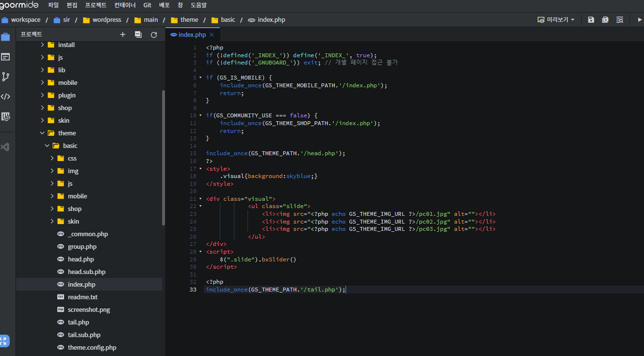The image size is (644, 356).
Task: Expand the plugin folder
Action: [42, 95]
